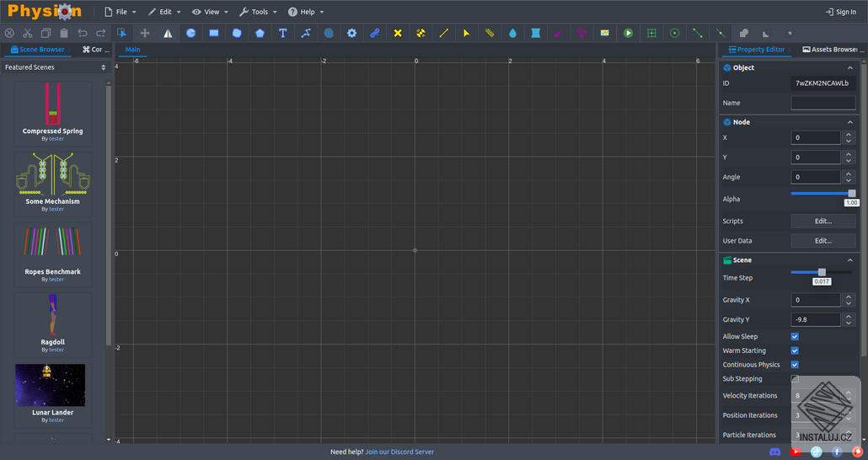Viewport: 868px width, 460px height.
Task: Select the rectangle shape tool
Action: point(214,33)
